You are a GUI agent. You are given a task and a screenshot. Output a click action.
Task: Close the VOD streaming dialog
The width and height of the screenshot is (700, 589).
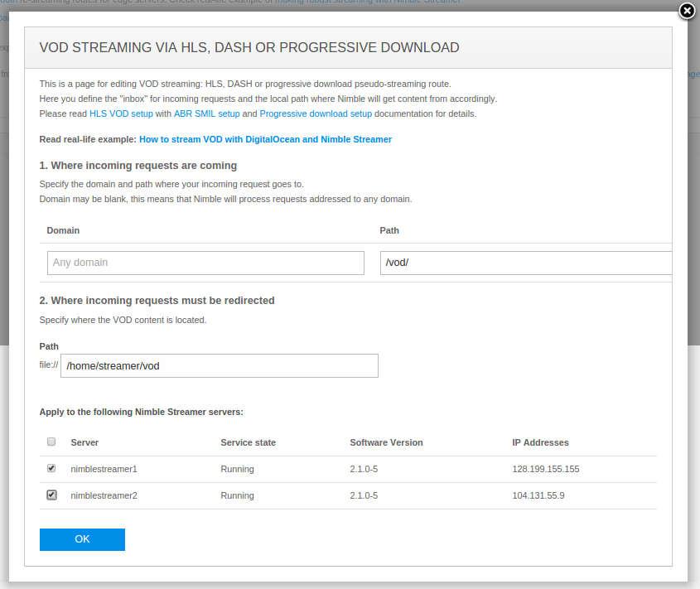(x=687, y=11)
